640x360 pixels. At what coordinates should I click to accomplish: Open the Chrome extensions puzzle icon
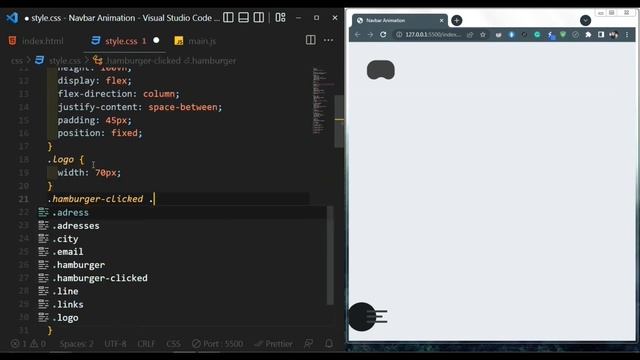pos(588,35)
